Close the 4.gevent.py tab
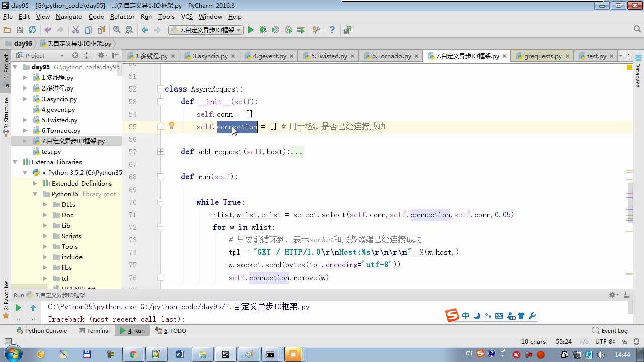Image resolution: width=644 pixels, height=362 pixels. 292,56
